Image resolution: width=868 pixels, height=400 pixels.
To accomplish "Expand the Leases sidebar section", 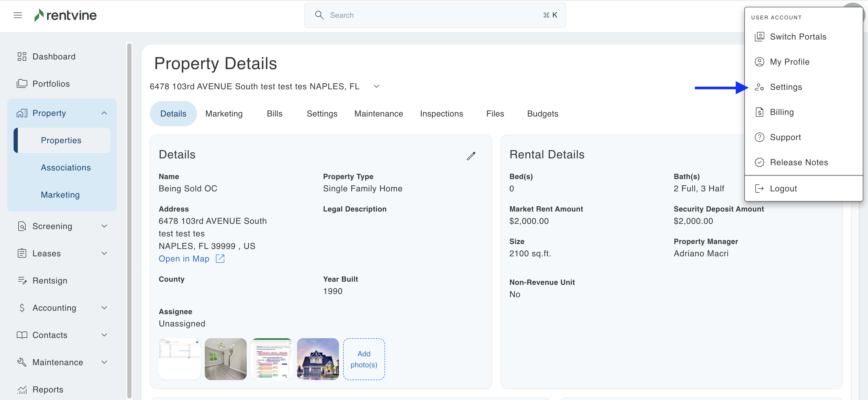I will coord(104,253).
